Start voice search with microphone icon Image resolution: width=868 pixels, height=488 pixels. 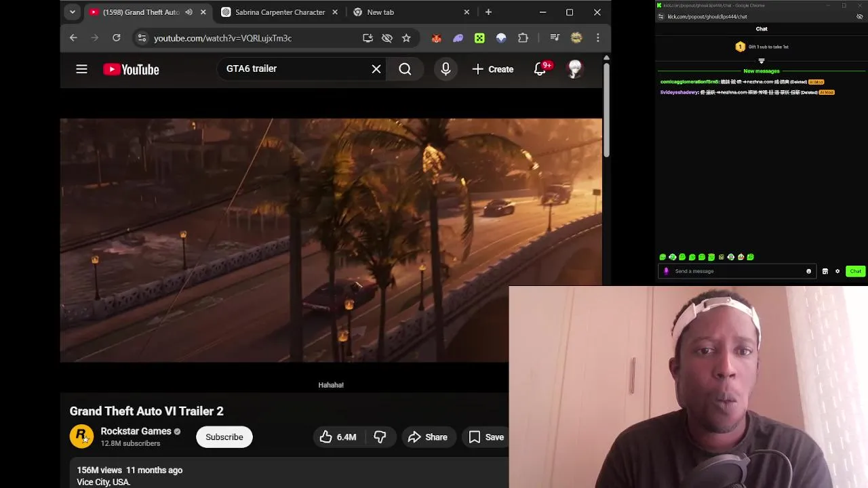tap(446, 69)
